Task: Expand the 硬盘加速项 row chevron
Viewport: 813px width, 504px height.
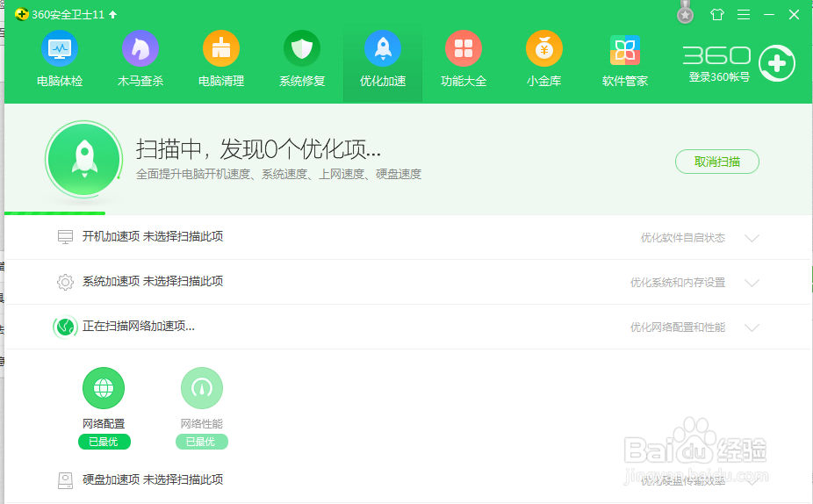Action: coord(752,480)
